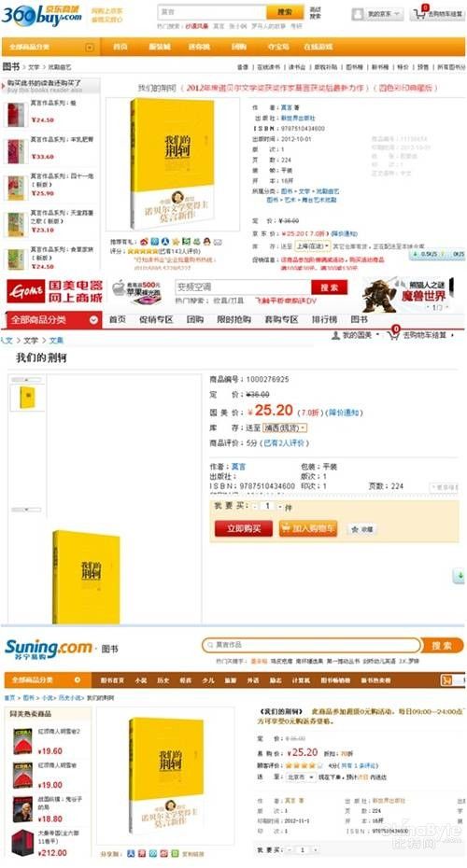Click the Suning.com logo
467x868 pixels.
[49, 649]
